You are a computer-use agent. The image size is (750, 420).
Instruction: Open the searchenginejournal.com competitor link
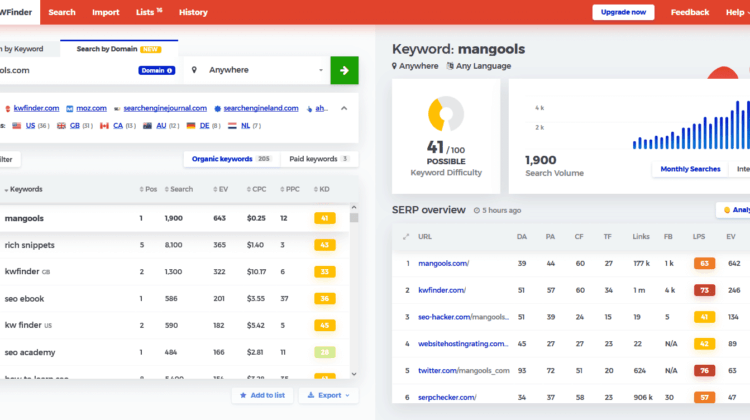(165, 109)
